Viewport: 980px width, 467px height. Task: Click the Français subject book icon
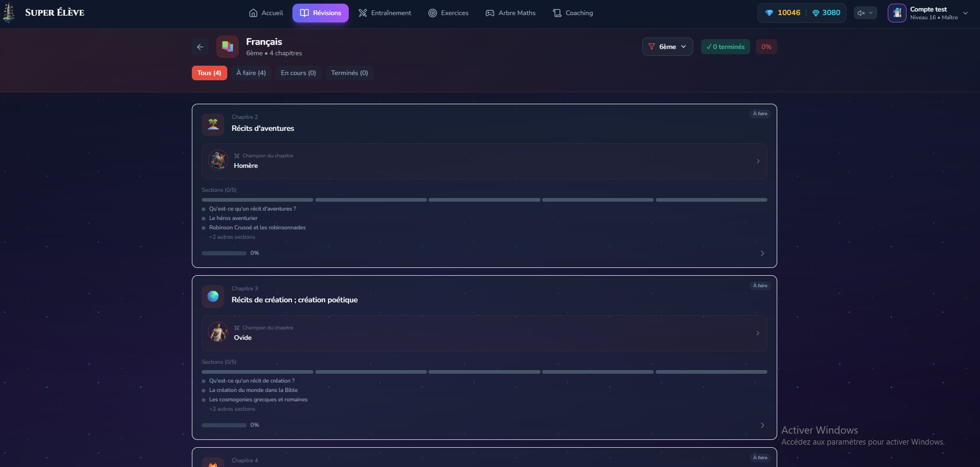(227, 47)
